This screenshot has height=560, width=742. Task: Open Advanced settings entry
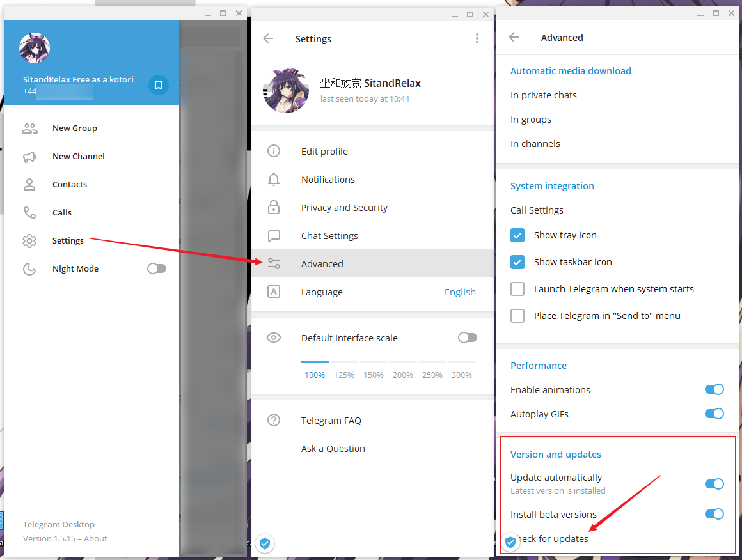pyautogui.click(x=372, y=263)
